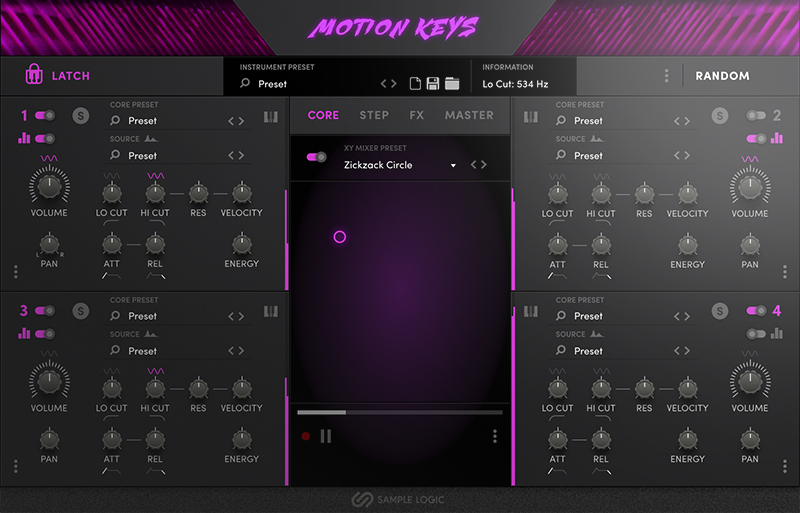Search instrument presets with the magnifier icon

point(245,83)
